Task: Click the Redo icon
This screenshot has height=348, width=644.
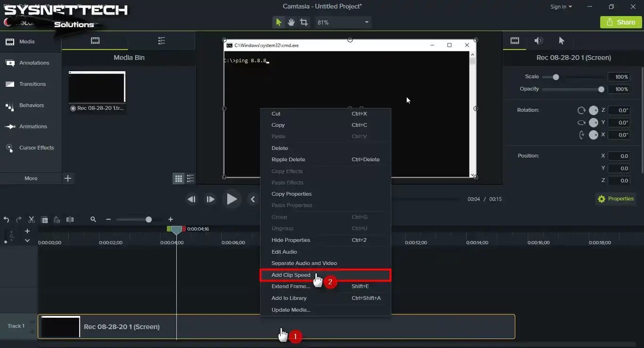Action: (19, 220)
